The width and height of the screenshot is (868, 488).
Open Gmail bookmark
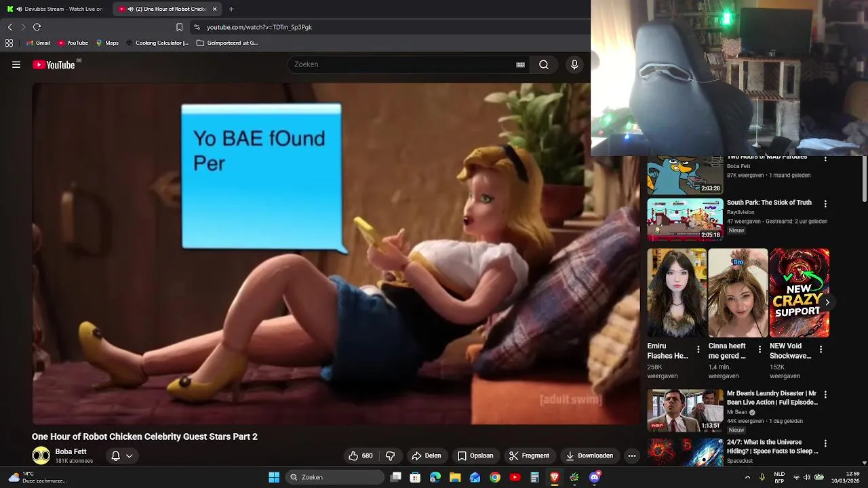(38, 43)
